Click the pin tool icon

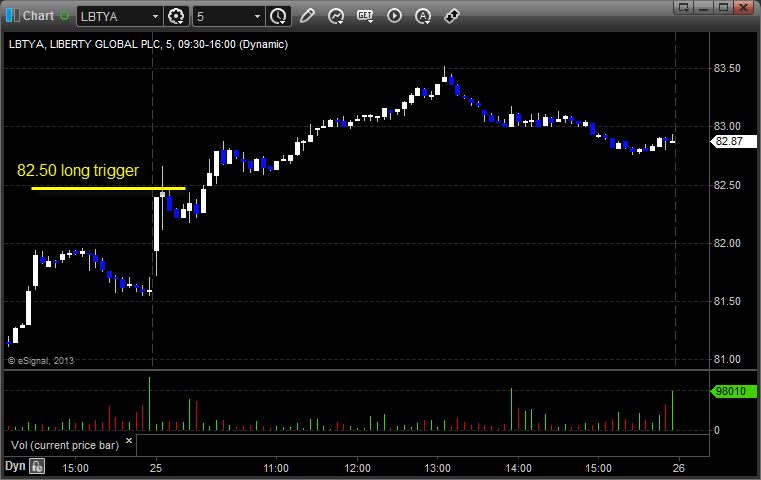452,16
